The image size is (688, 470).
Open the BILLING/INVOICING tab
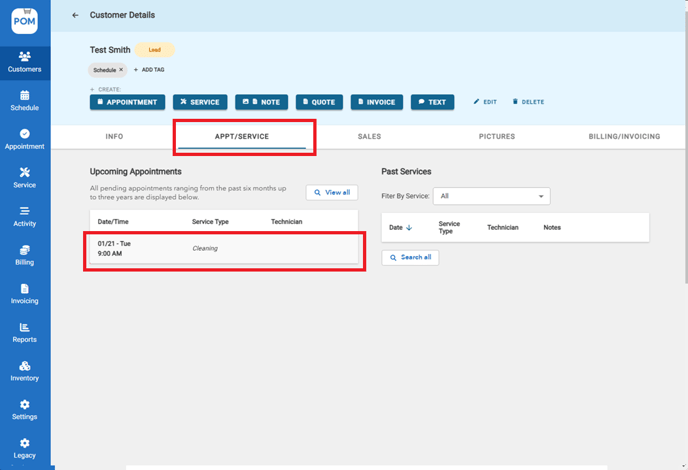624,136
